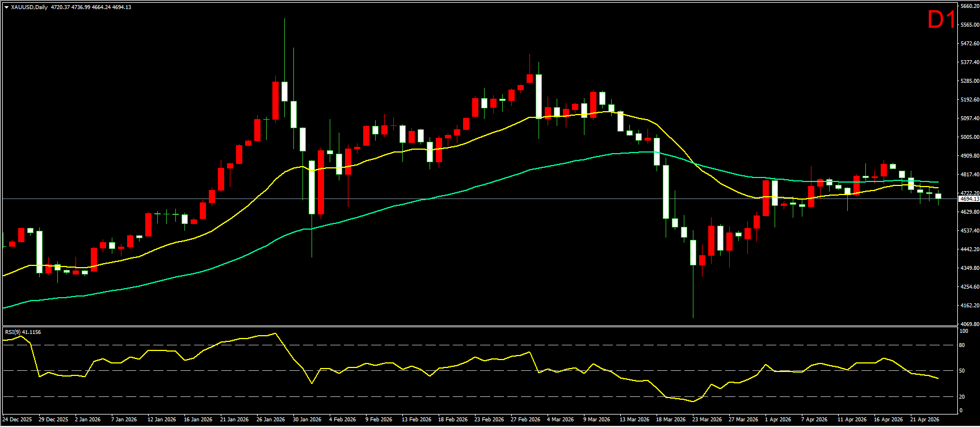Image resolution: width=980 pixels, height=427 pixels.
Task: Click the open price 4720.37 in chart header
Action: tap(60, 7)
